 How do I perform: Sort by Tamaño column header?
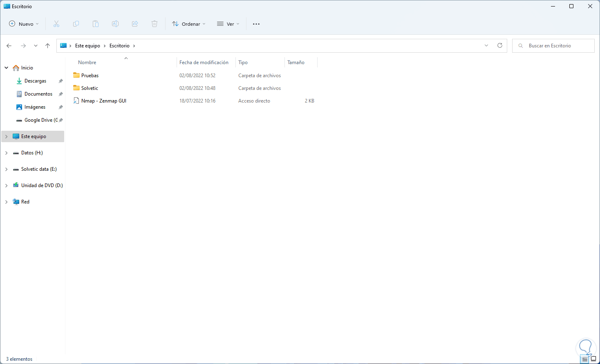(296, 63)
